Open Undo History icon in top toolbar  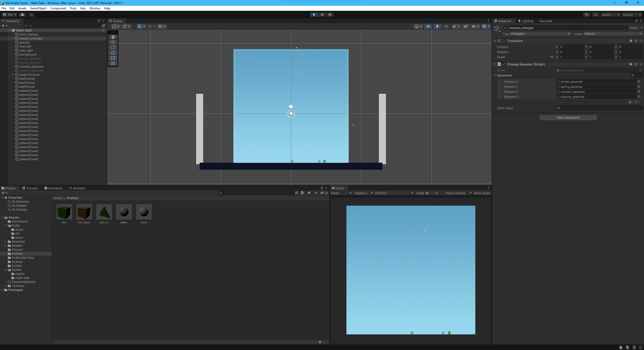(586, 15)
